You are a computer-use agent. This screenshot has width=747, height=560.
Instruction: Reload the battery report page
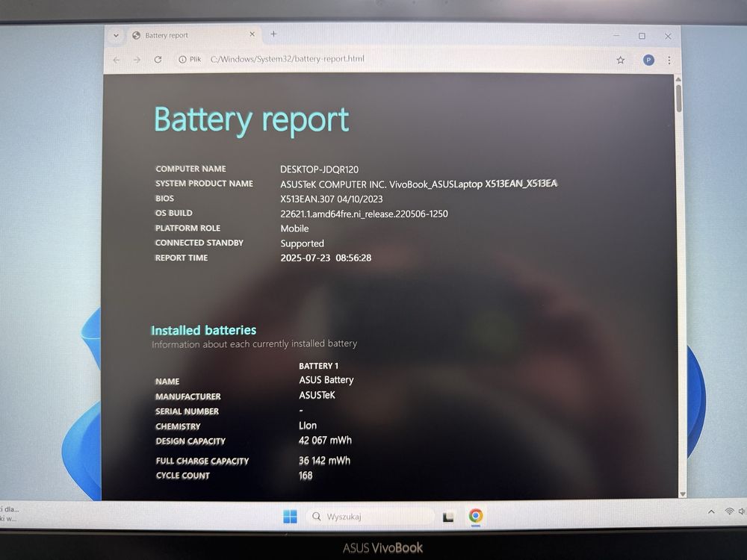point(158,60)
